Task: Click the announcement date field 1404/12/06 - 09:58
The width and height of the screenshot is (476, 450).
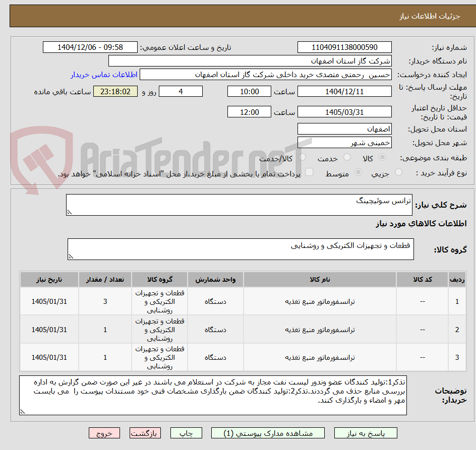Action: (90, 47)
